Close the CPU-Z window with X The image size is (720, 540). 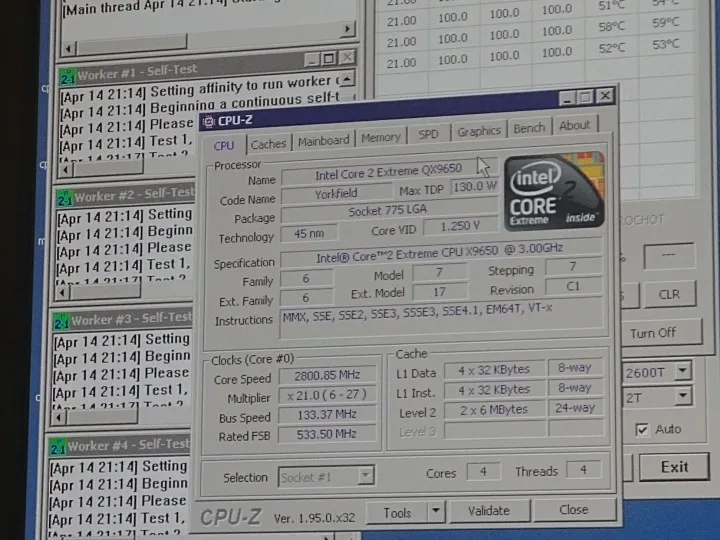coord(605,96)
